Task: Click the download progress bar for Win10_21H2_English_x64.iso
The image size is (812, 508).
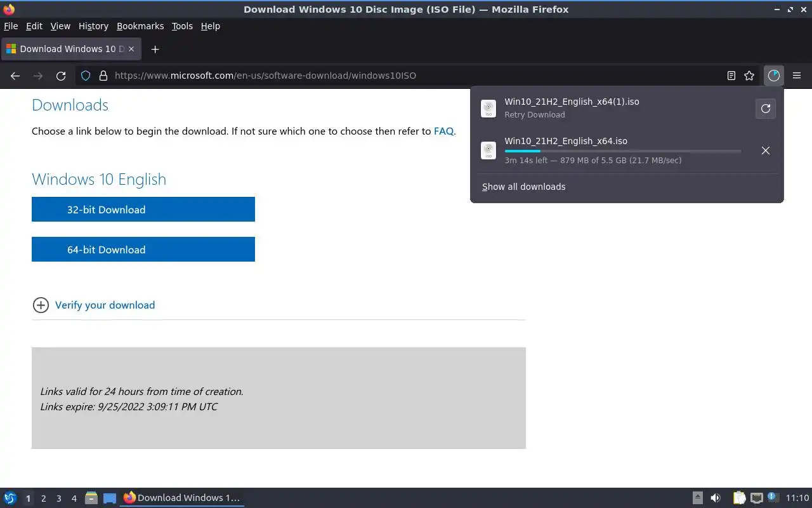Action: point(623,151)
